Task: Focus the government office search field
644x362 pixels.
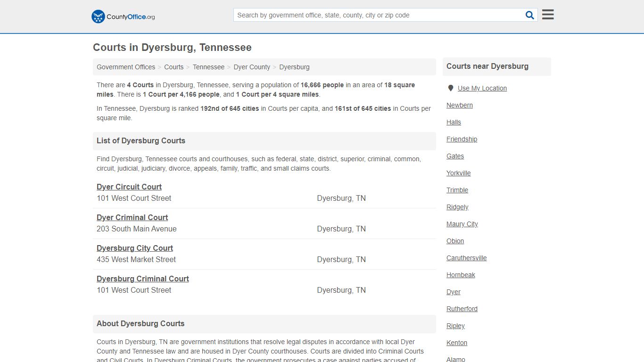Action: [379, 15]
